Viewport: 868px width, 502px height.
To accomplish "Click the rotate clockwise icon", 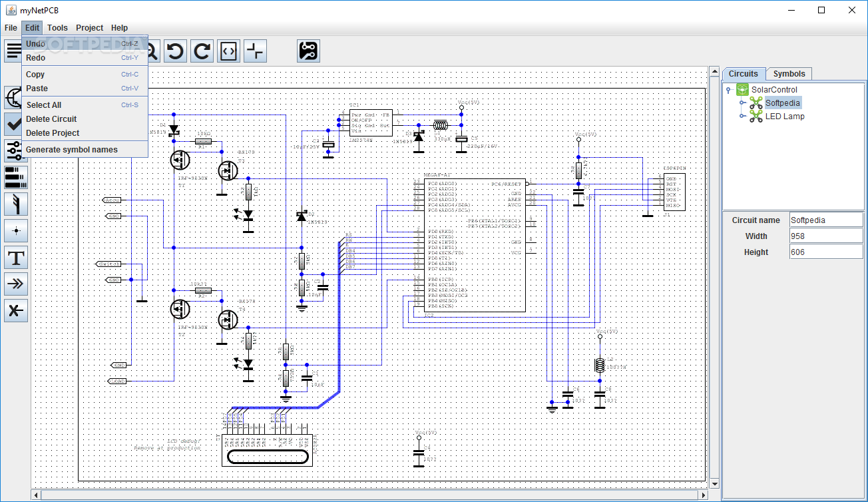I will pos(202,51).
